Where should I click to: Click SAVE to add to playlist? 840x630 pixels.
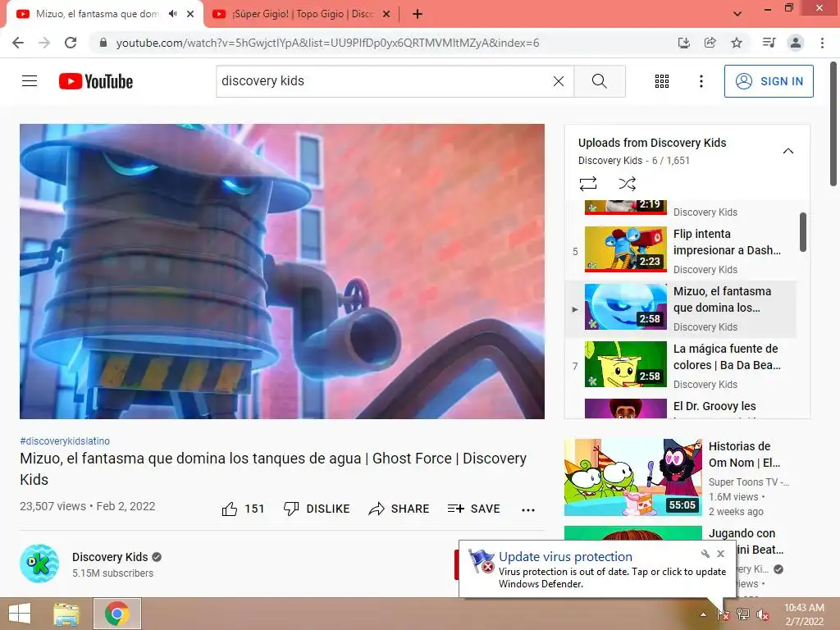pyautogui.click(x=473, y=509)
